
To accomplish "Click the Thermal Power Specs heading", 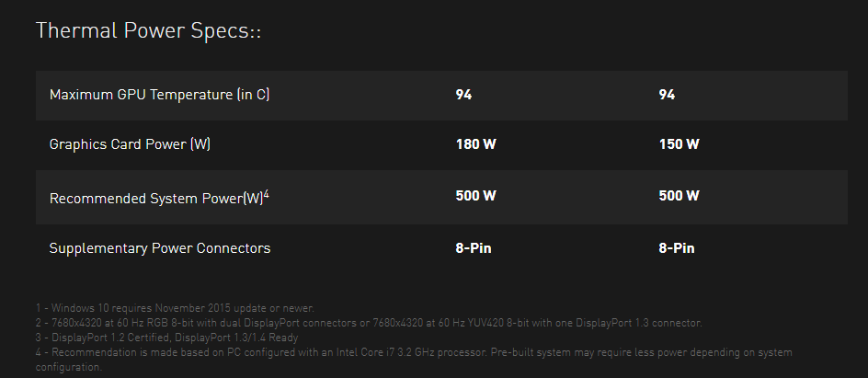I will click(148, 30).
